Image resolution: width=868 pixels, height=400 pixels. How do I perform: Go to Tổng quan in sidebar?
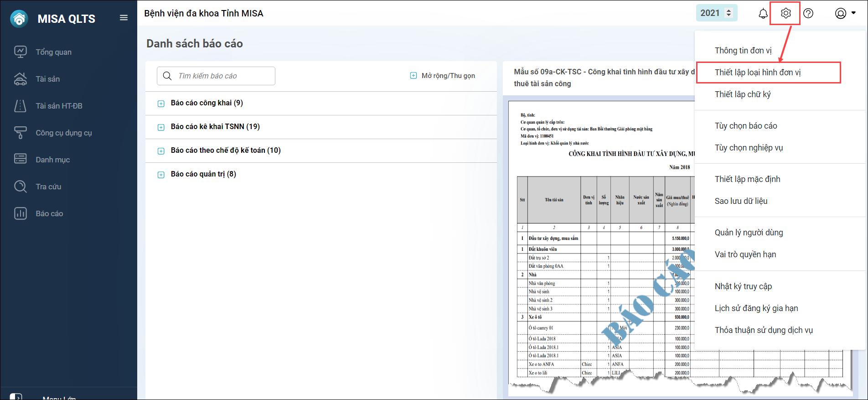click(x=53, y=52)
